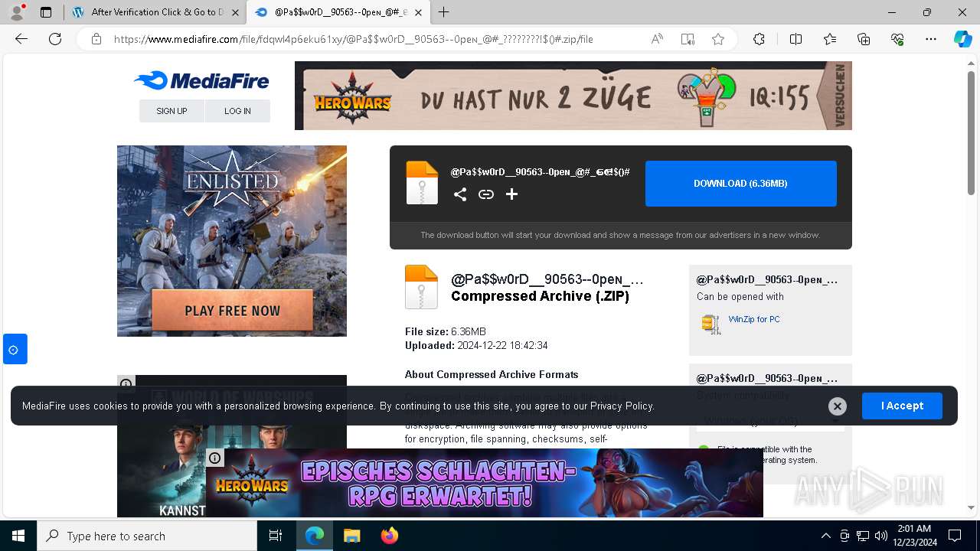Show hidden tray icons chevron
980x551 pixels.
coord(825,536)
